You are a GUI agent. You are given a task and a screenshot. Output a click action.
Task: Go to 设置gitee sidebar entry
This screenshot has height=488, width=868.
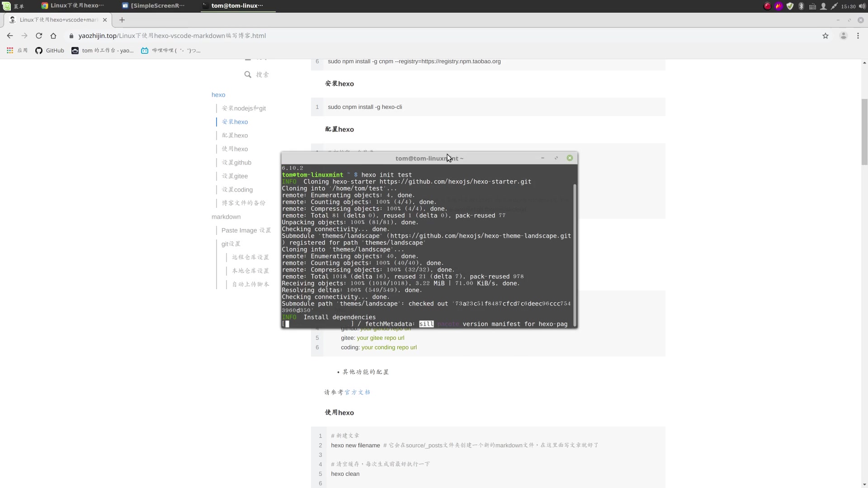[235, 176]
